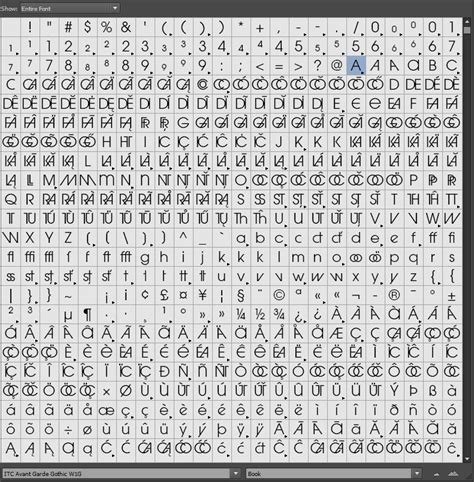
Task: Select the three-quarters ¾ glyph
Action: pyautogui.click(x=279, y=315)
